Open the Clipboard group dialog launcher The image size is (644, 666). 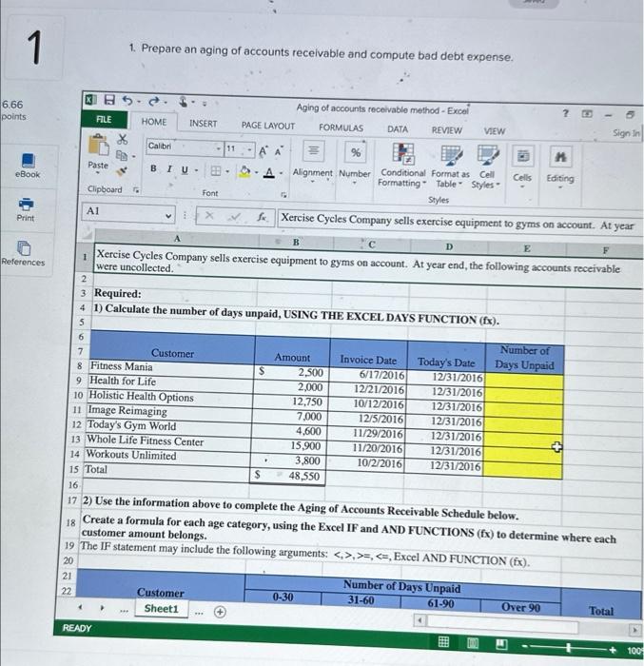click(135, 190)
